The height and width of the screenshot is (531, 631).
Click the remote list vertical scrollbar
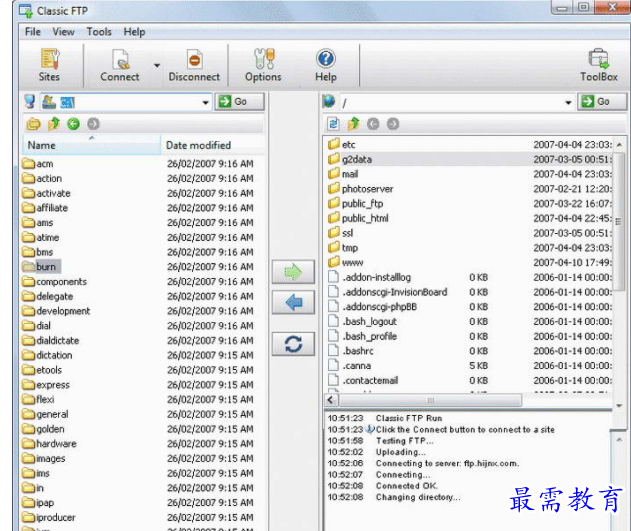point(619,220)
